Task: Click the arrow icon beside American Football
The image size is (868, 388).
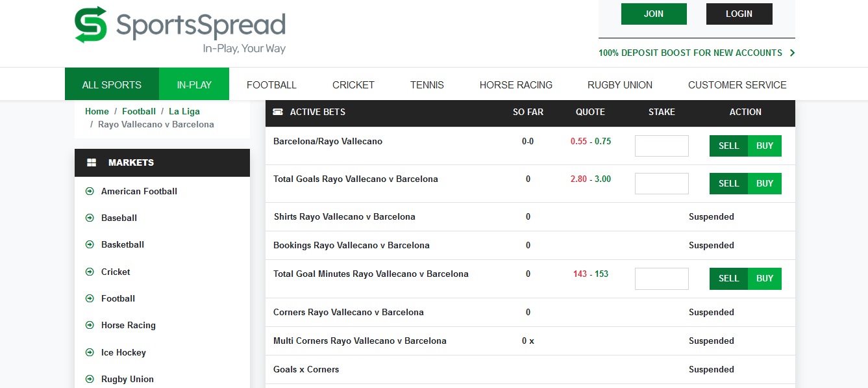Action: 90,191
